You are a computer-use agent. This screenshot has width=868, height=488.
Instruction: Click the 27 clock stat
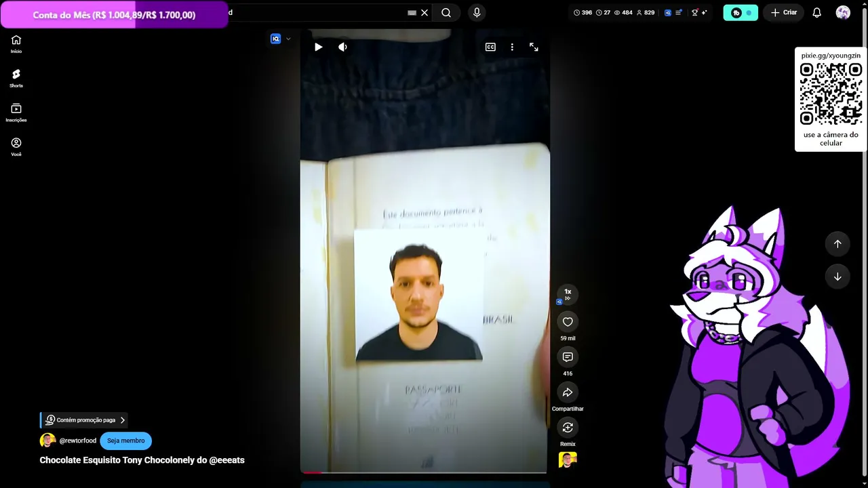(604, 12)
